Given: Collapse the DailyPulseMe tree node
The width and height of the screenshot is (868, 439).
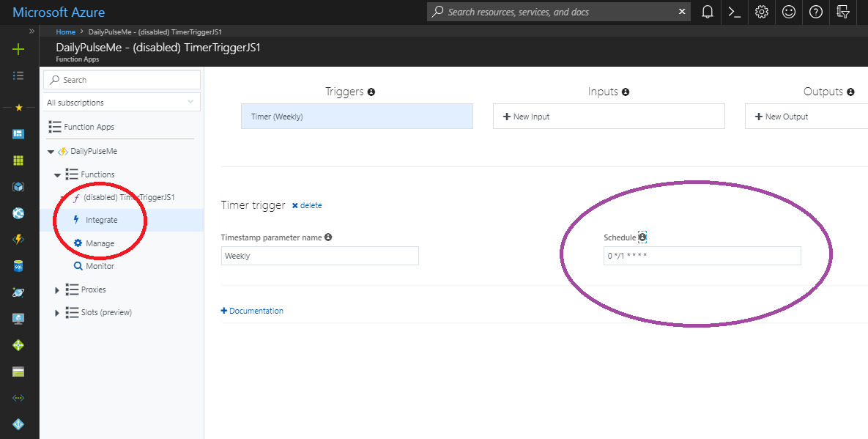Looking at the screenshot, I should [x=51, y=152].
